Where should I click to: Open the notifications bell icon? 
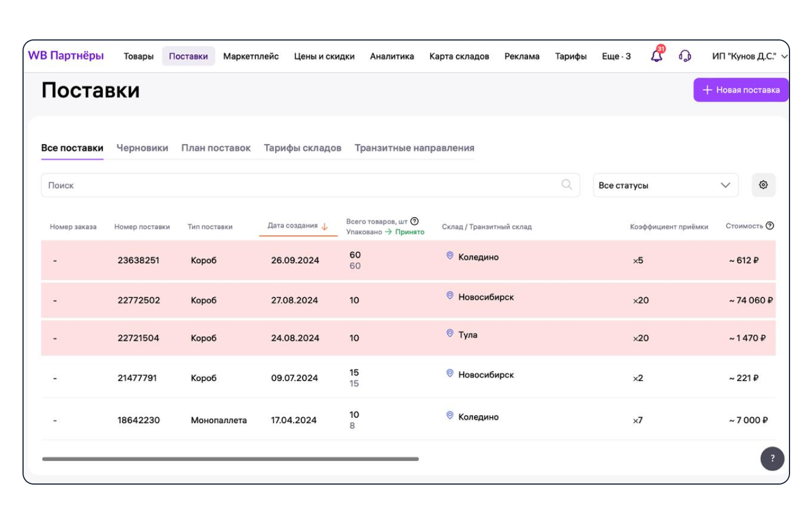point(657,55)
